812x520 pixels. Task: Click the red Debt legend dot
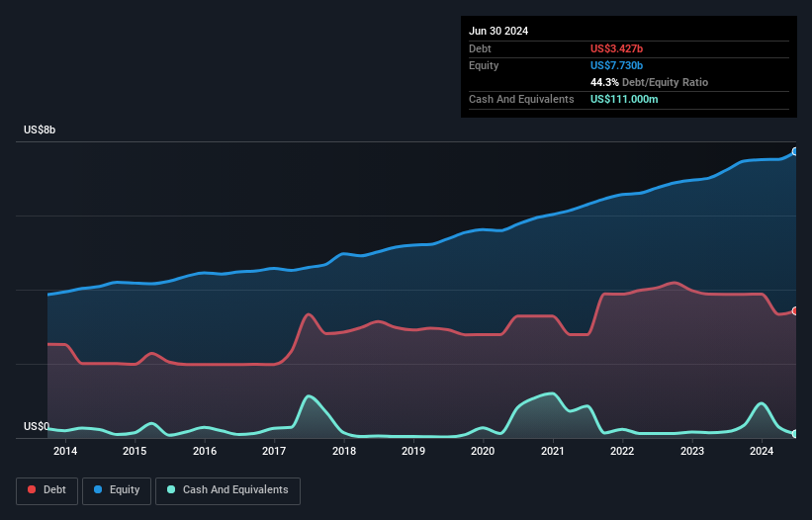tap(32, 489)
